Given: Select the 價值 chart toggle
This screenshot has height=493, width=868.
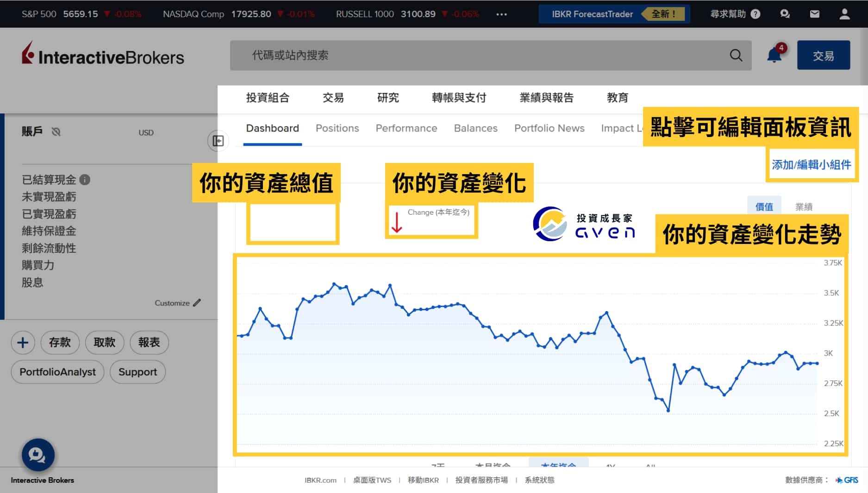Looking at the screenshot, I should pos(764,206).
